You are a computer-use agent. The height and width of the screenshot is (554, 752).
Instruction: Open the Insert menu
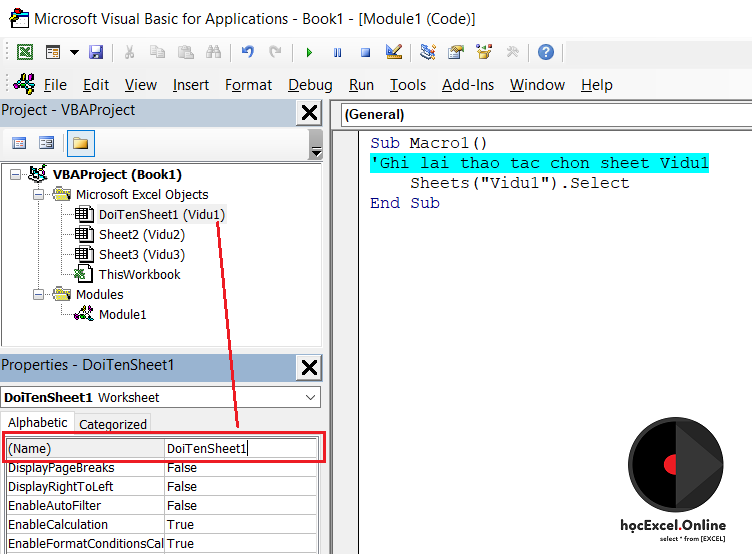pyautogui.click(x=191, y=85)
